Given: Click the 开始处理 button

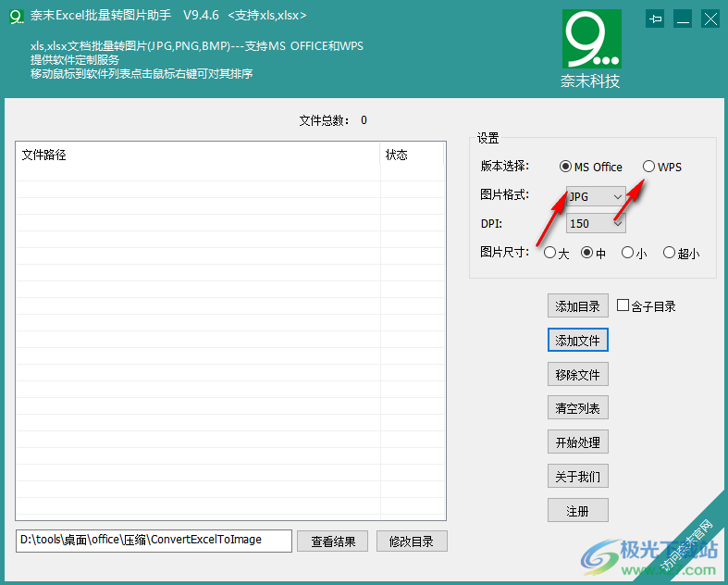Looking at the screenshot, I should click(577, 442).
